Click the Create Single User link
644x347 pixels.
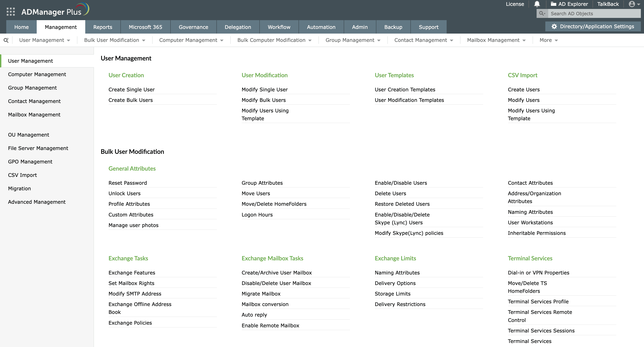pos(131,90)
